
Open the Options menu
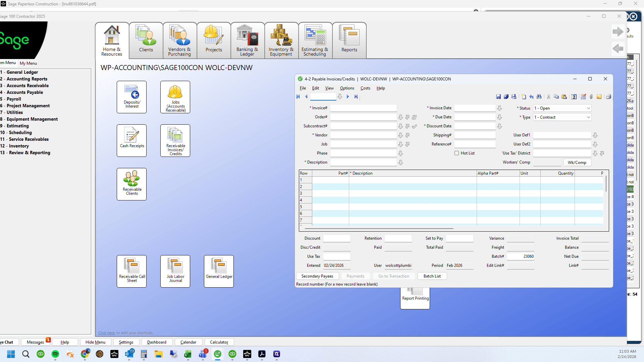point(347,88)
